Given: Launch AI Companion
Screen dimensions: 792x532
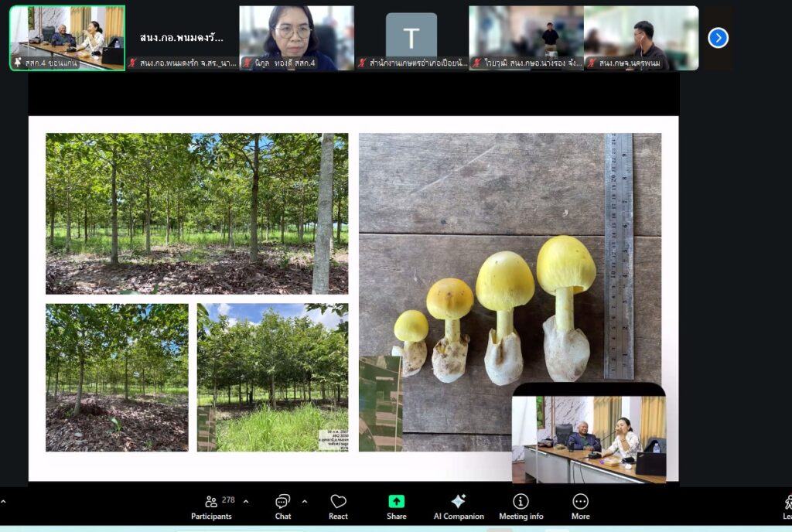Looking at the screenshot, I should click(x=458, y=506).
